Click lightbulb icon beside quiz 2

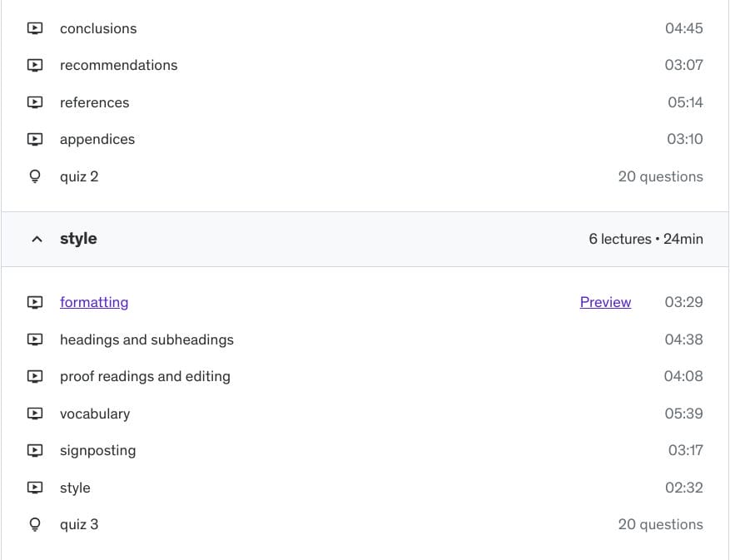[x=35, y=176]
